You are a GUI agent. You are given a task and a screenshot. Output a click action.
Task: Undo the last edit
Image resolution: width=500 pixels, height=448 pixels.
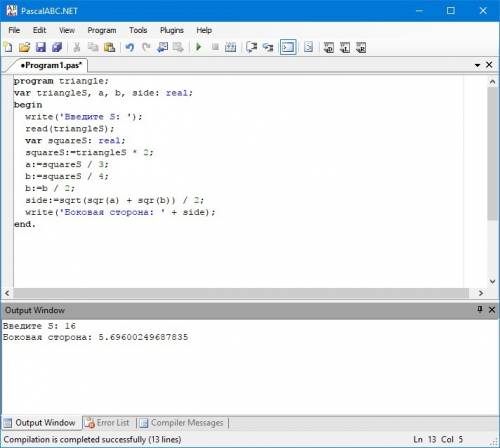coord(130,47)
